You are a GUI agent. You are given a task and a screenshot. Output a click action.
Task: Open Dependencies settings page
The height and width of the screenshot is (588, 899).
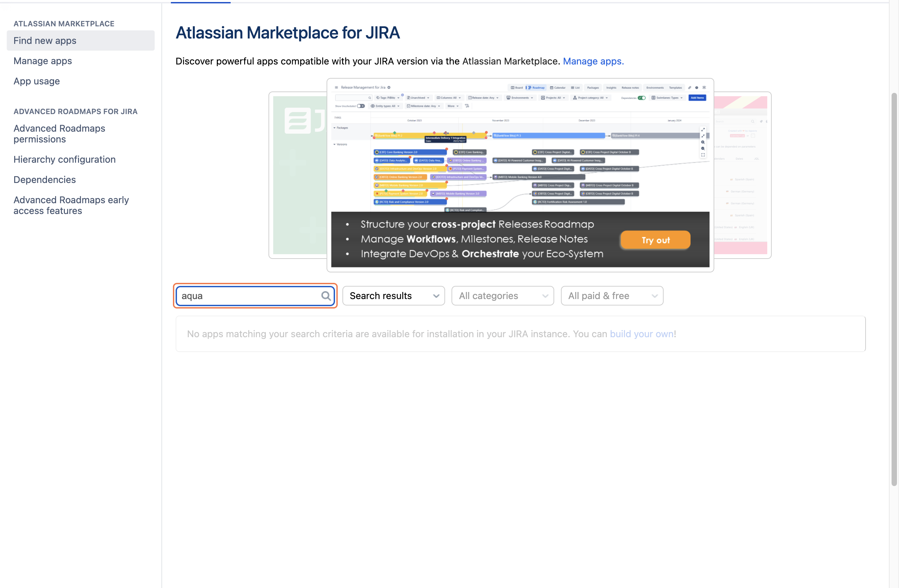point(45,180)
